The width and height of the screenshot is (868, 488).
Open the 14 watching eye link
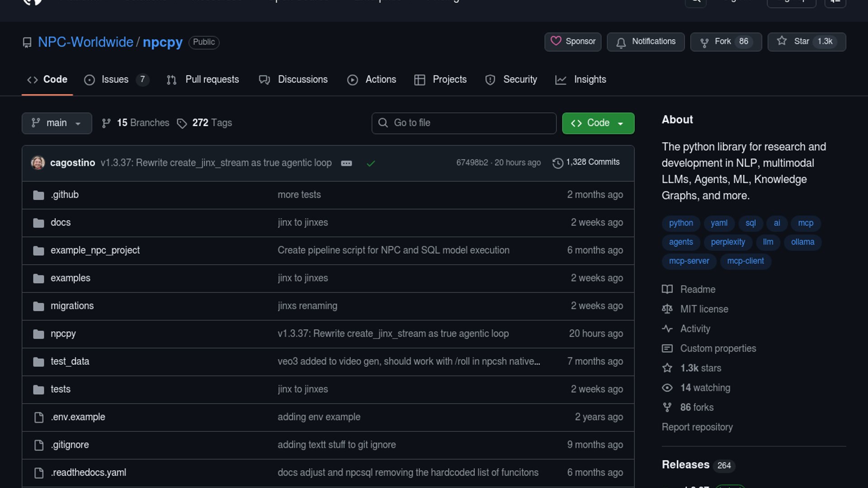tap(705, 388)
